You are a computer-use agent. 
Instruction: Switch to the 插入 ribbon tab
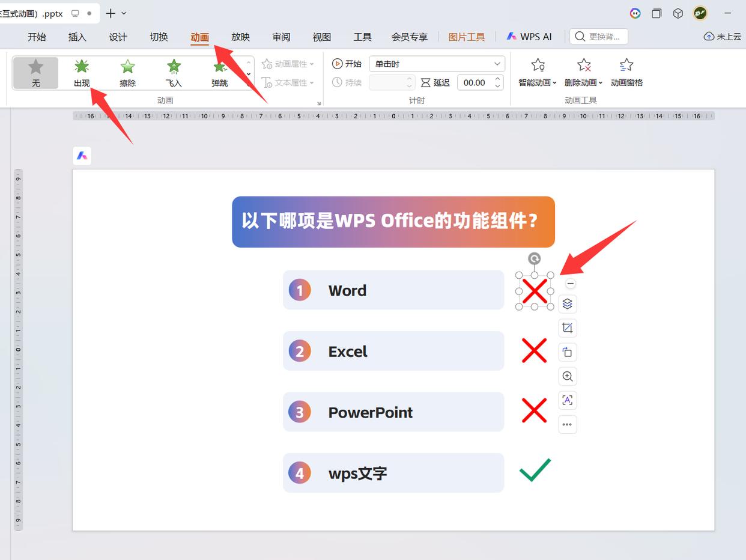pyautogui.click(x=77, y=37)
